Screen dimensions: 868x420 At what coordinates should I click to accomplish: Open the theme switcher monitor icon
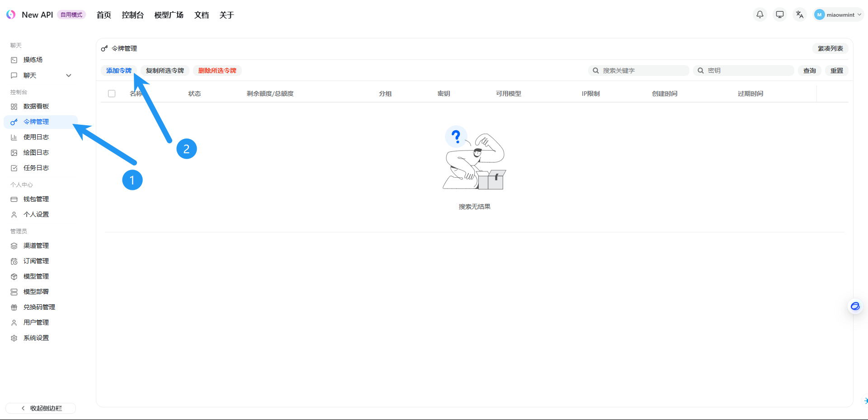point(780,14)
